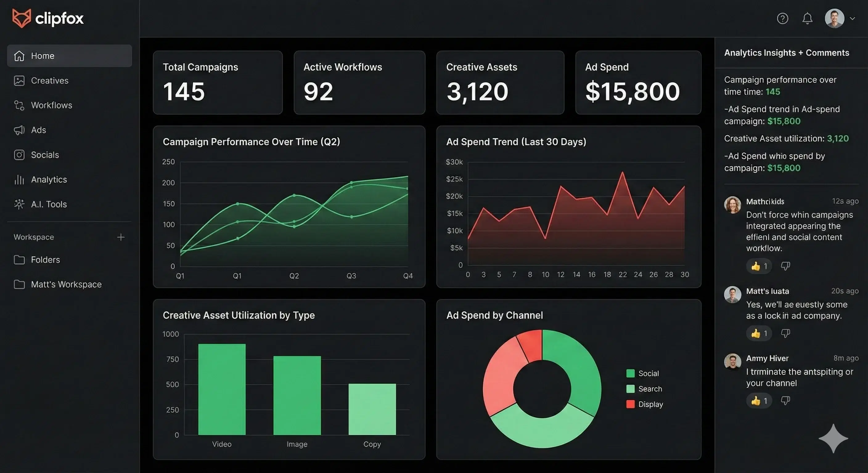Open the notification bell
Screen dimensions: 868x473
click(x=808, y=18)
